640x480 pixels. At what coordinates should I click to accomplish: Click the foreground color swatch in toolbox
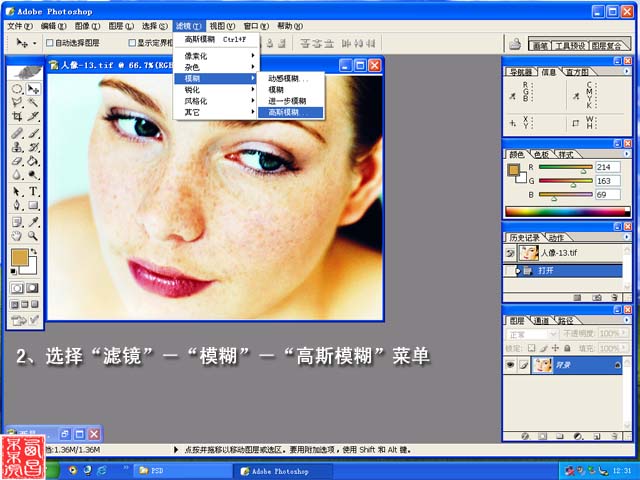(x=19, y=258)
